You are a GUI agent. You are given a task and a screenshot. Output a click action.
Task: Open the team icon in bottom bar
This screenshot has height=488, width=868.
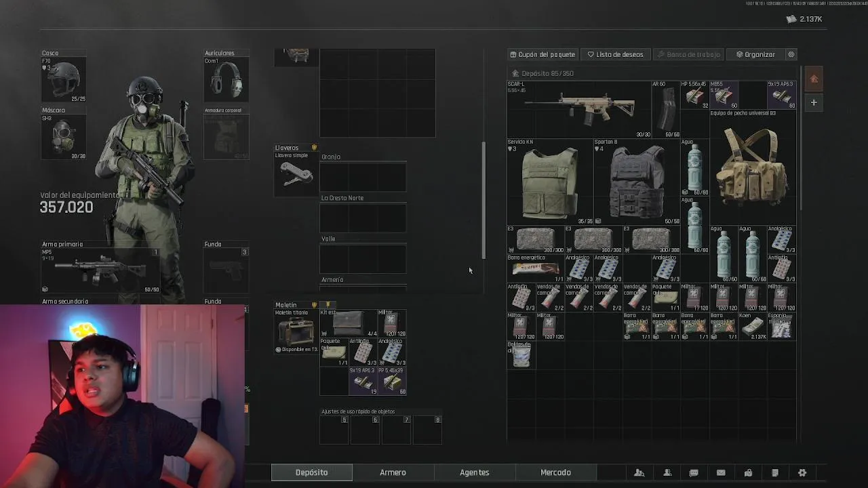click(639, 472)
